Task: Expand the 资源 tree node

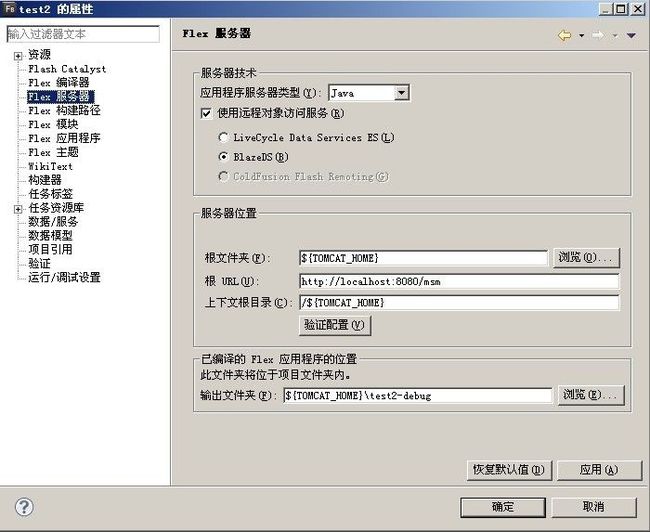Action: 18,56
